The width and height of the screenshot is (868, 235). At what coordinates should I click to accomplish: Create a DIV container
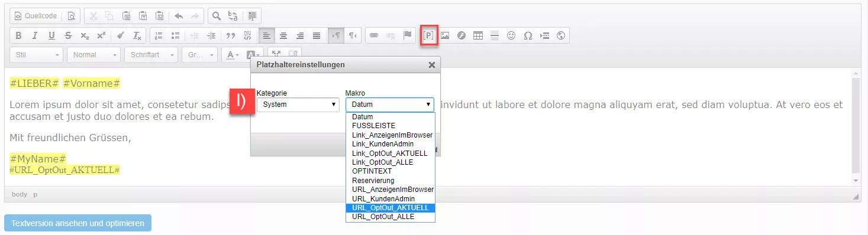247,35
